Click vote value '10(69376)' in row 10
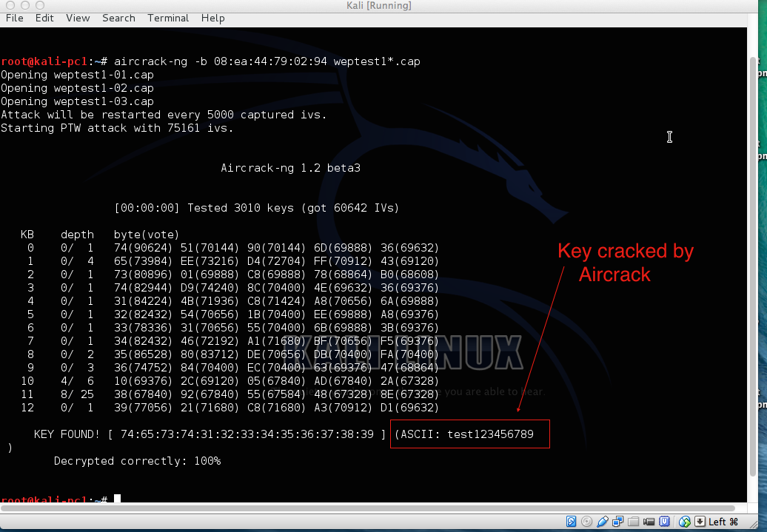This screenshot has height=532, width=767. click(144, 381)
